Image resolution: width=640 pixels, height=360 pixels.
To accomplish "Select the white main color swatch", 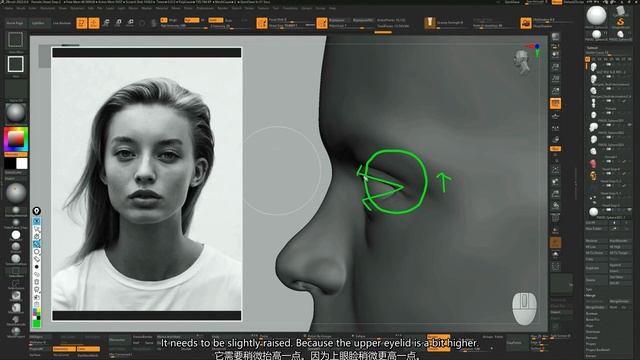I will coord(22,164).
